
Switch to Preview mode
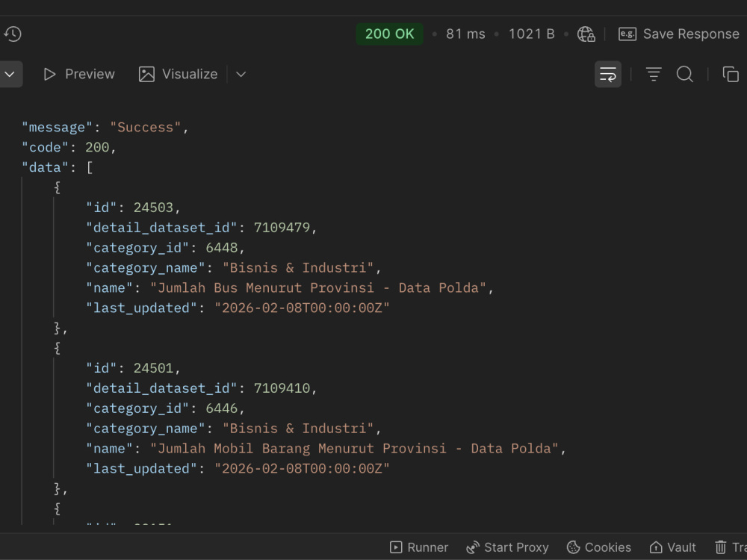tap(79, 74)
